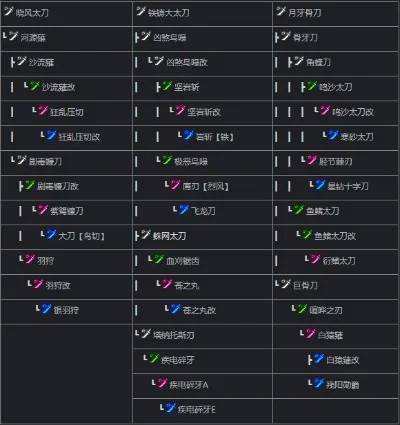Select the 鸣沙太刀 branch entry

click(x=335, y=87)
